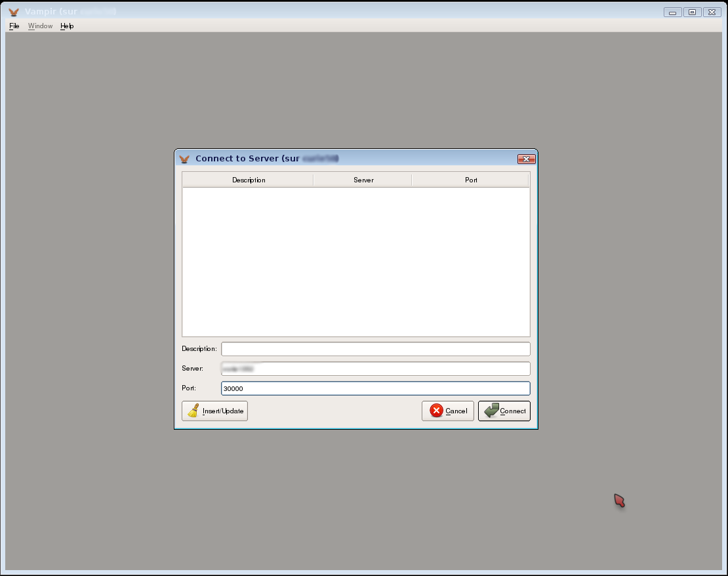
Task: Minimize the Vampir main window
Action: click(x=672, y=12)
